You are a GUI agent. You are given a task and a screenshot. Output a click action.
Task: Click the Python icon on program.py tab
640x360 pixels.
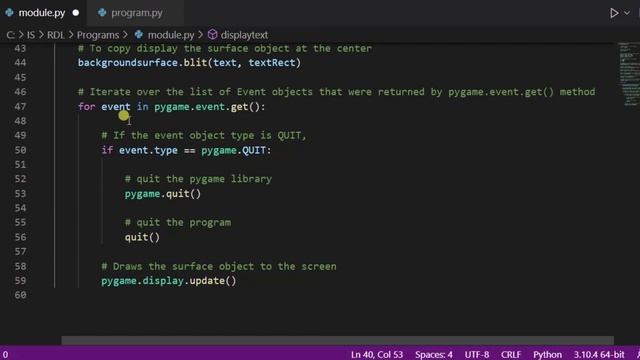click(102, 13)
